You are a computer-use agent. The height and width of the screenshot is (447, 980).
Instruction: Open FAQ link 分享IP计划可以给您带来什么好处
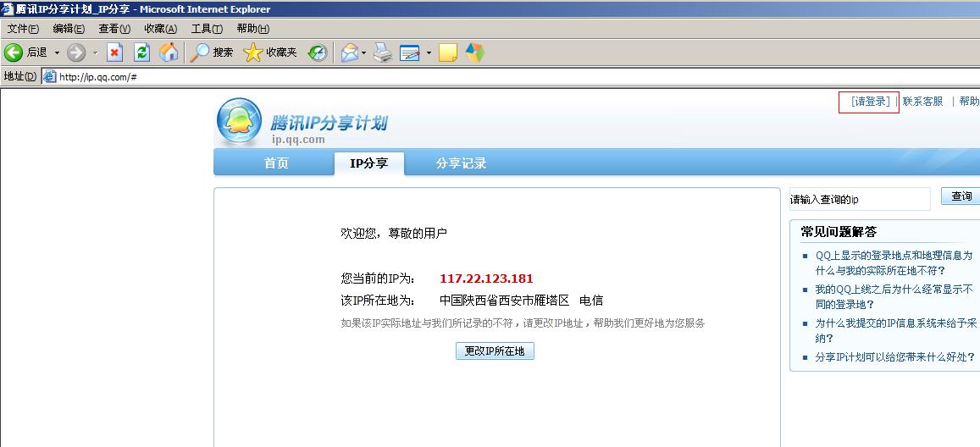[x=895, y=357]
